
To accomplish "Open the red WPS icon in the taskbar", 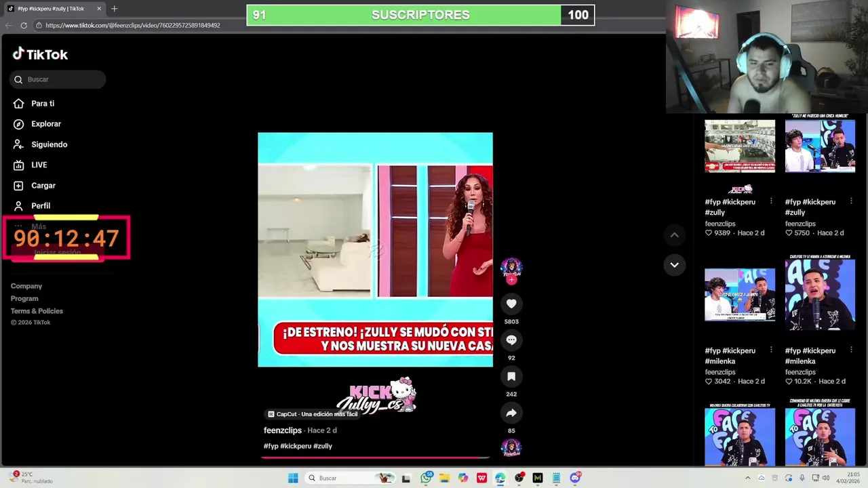I will (x=481, y=478).
